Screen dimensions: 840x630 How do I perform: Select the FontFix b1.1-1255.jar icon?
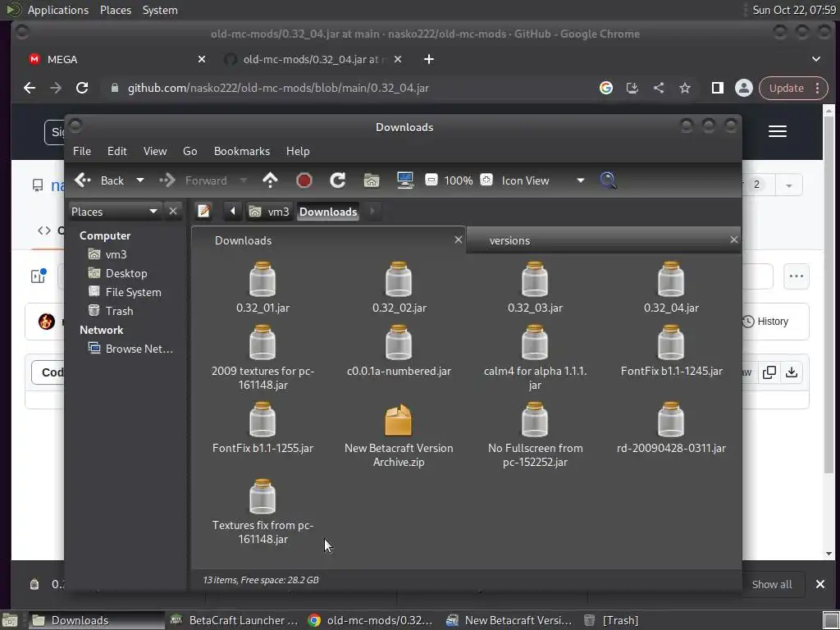(x=262, y=420)
